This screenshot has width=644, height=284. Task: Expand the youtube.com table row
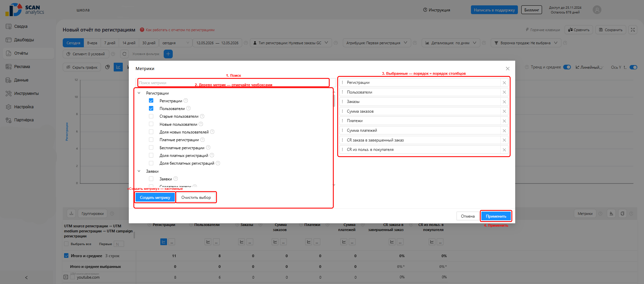click(x=66, y=277)
